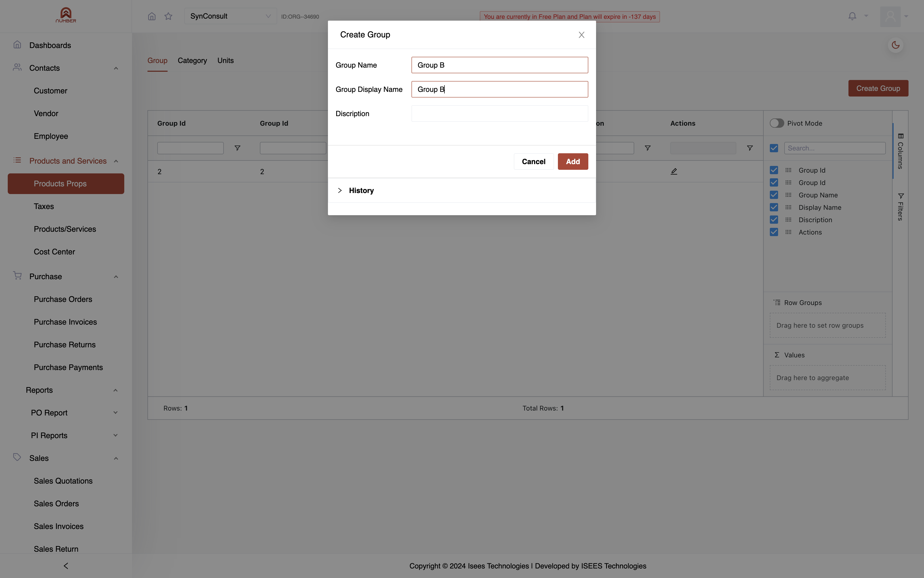Click the edit pencil in Actions column
Screen dimensions: 924x578
click(674, 171)
